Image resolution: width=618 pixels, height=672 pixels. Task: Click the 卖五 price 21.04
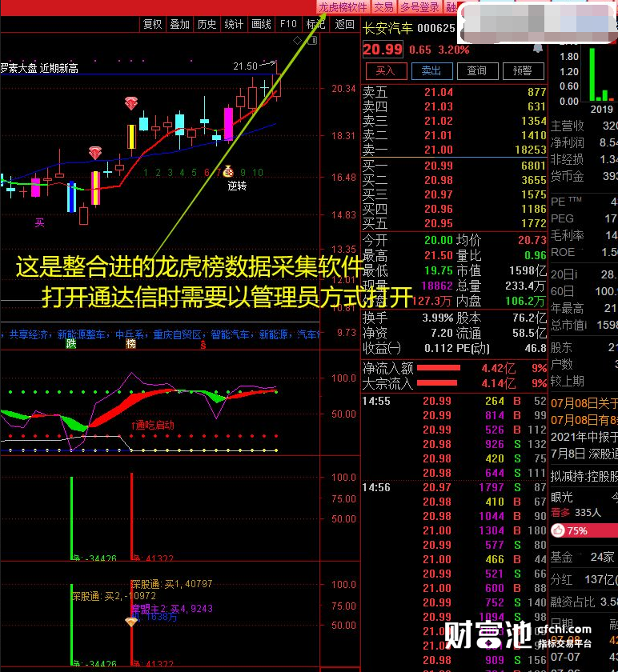coord(439,92)
